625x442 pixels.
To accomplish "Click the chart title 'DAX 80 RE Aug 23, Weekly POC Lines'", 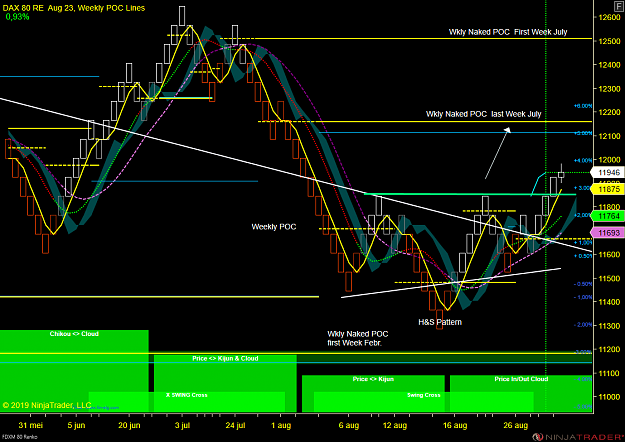I will [x=74, y=8].
